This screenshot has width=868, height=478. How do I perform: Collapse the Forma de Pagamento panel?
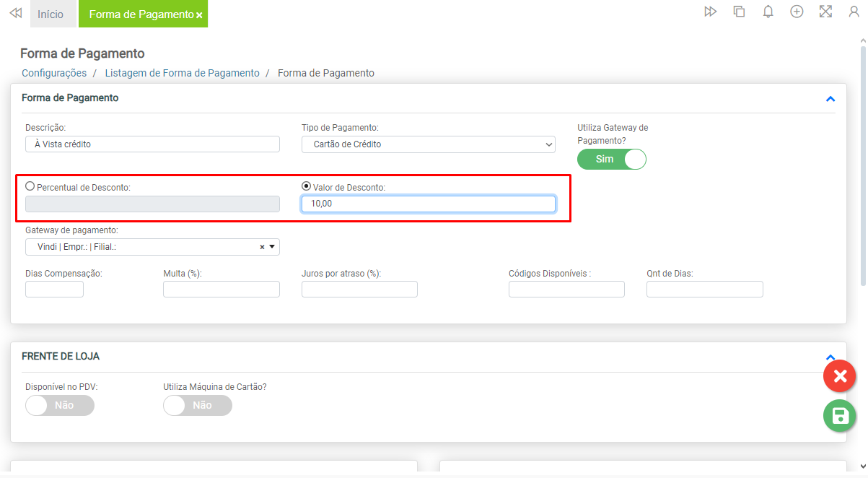click(x=830, y=99)
